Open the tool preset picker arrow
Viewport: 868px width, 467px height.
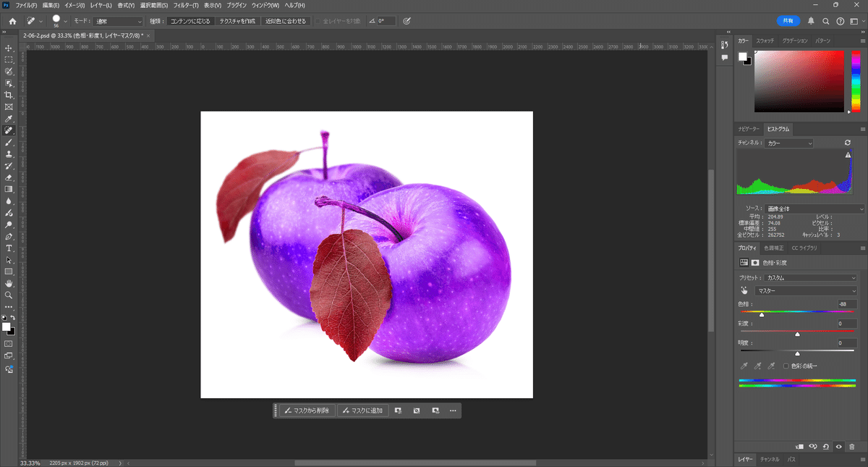point(41,21)
